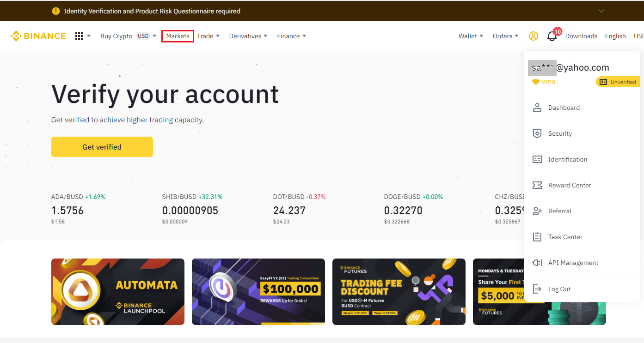
Task: Click the DOT price 24.237
Action: (x=289, y=211)
